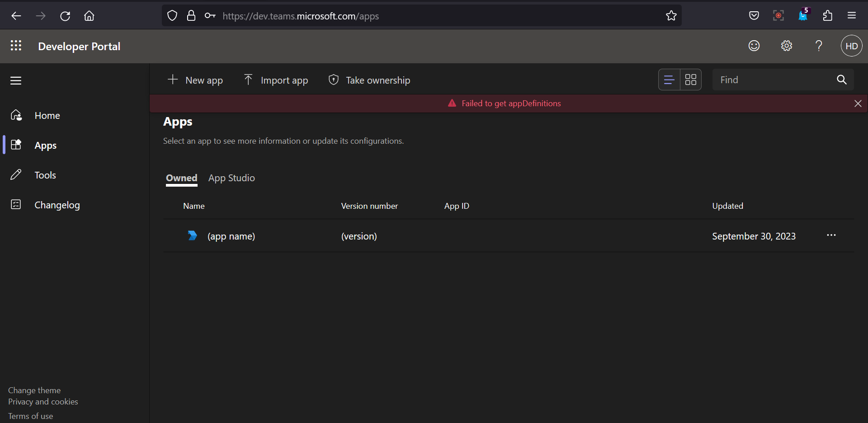
Task: Switch to the App Studio tab
Action: 231,178
